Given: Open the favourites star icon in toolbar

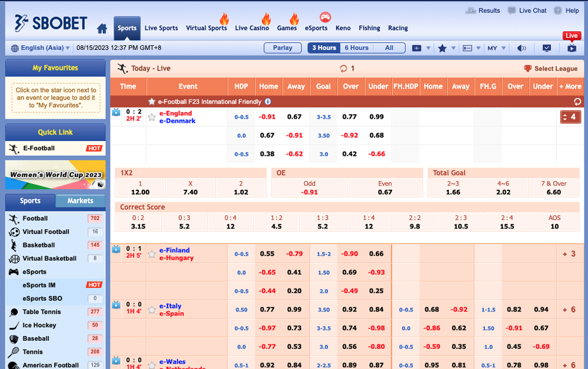Looking at the screenshot, I should click(x=443, y=48).
